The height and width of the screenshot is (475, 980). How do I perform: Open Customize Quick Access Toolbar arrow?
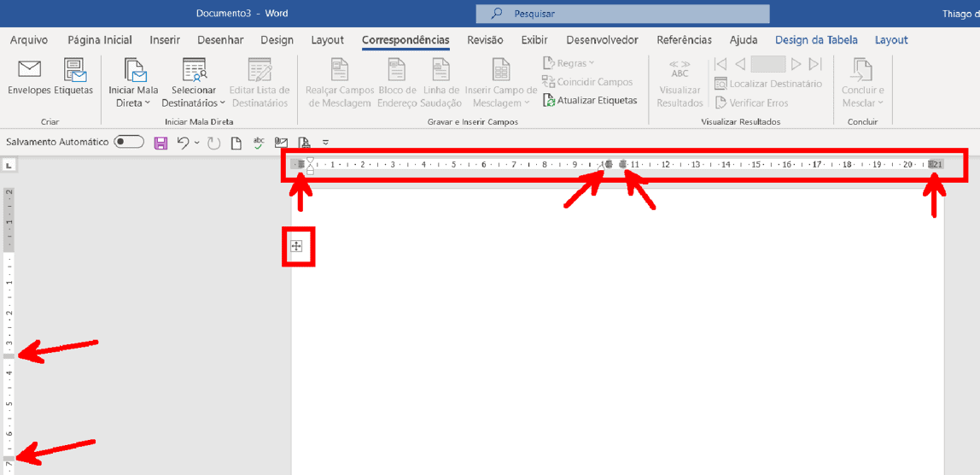(325, 144)
